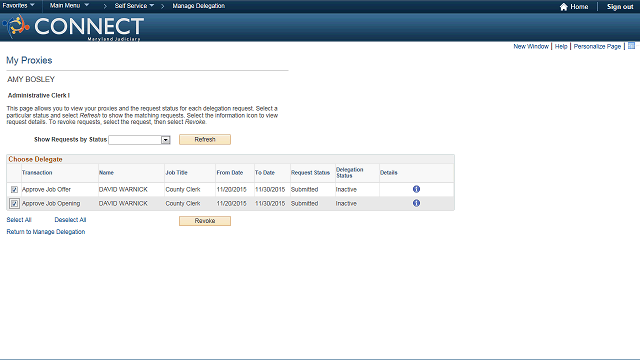Click the CONNECT Maryland Judiciary logo
This screenshot has width=640, height=360.
[73, 27]
